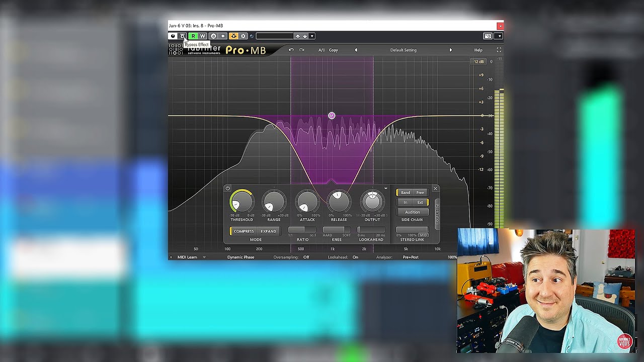Enable Write automation W button
This screenshot has width=644, height=362.
click(x=203, y=36)
